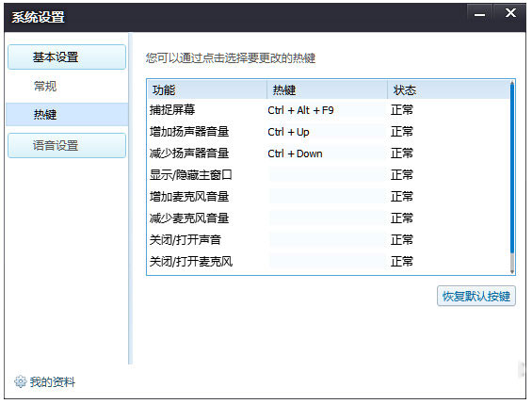
Task: Expand the 语音设置 section
Action: pos(67,146)
